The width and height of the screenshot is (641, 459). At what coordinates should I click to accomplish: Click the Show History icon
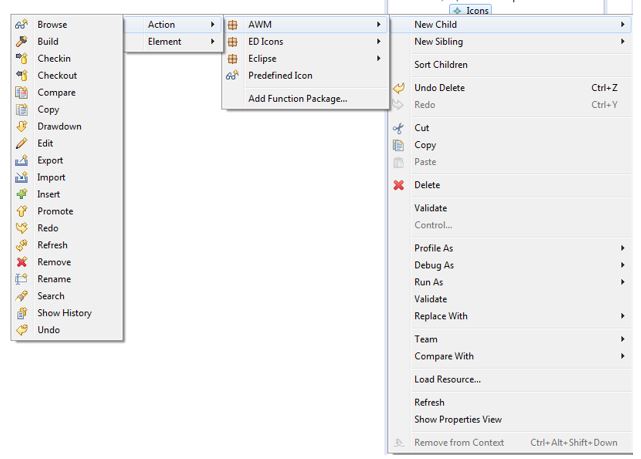point(22,313)
